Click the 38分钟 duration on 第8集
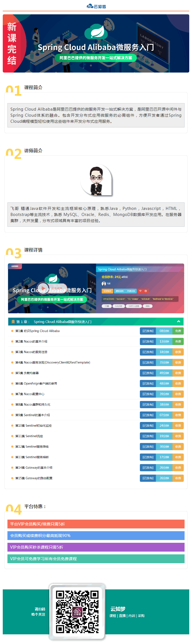The height and width of the screenshot is (644, 192). [x=164, y=405]
